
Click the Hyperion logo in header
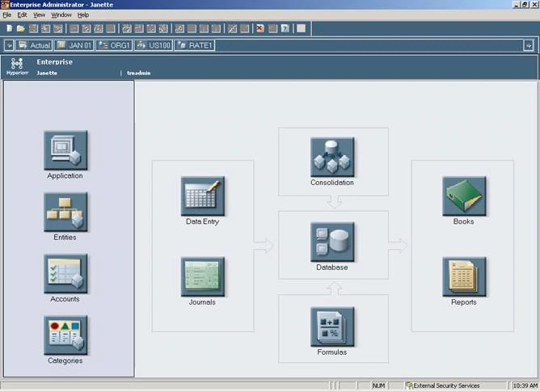pos(17,66)
